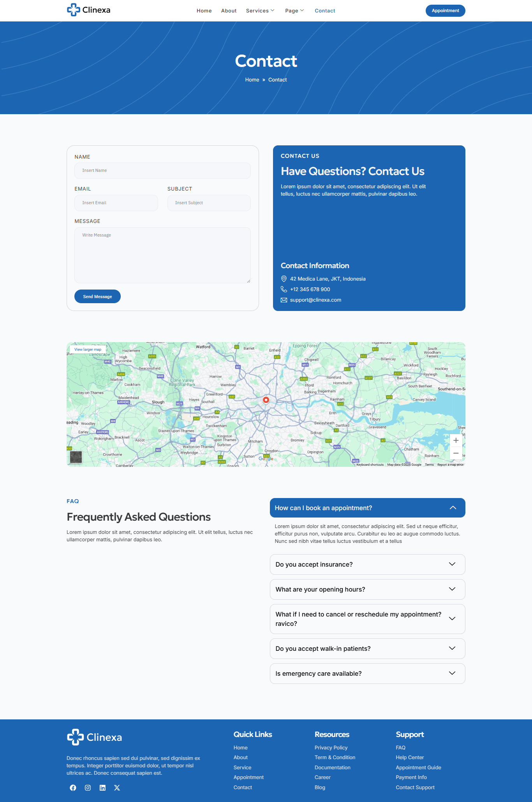Collapse the 'How can I book an appointment?' question
Viewport: 532px width, 802px height.
(367, 508)
